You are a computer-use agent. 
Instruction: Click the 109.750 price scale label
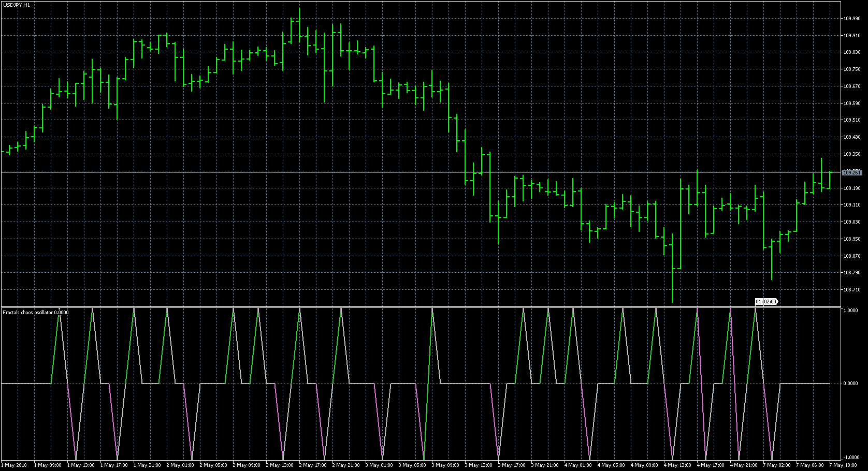click(x=852, y=69)
